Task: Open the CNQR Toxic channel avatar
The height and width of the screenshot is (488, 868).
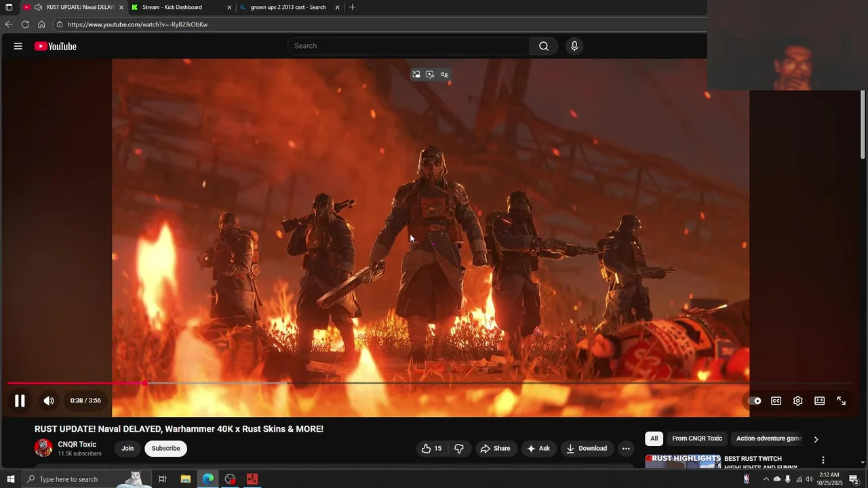Action: coord(43,448)
